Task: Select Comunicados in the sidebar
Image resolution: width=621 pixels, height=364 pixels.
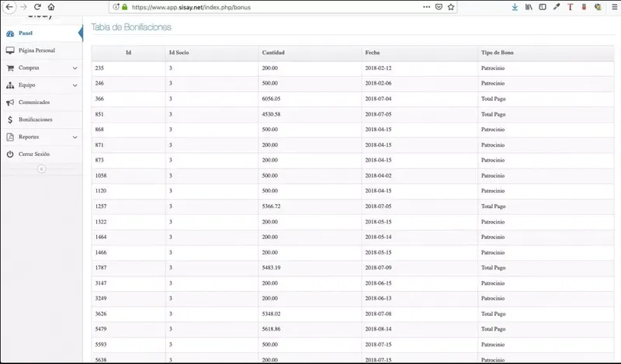Action: 34,102
